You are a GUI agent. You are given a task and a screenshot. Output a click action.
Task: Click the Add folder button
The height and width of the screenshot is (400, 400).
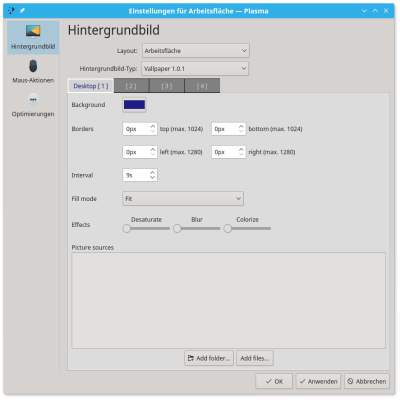coord(209,358)
